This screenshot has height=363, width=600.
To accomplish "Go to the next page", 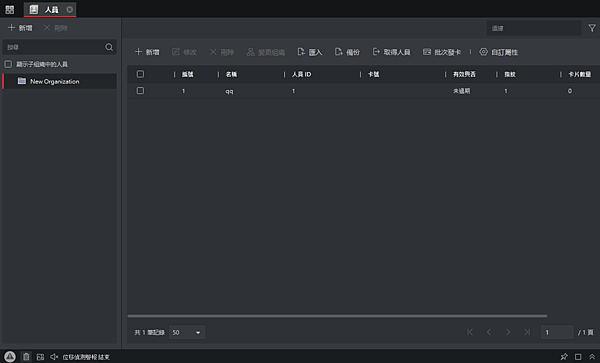I will point(508,332).
